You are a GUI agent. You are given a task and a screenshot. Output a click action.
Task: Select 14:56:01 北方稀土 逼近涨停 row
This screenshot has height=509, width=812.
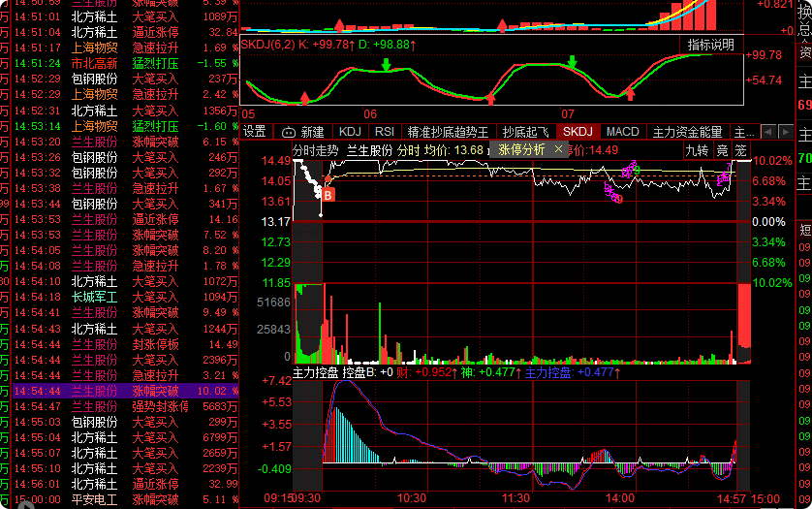point(126,484)
